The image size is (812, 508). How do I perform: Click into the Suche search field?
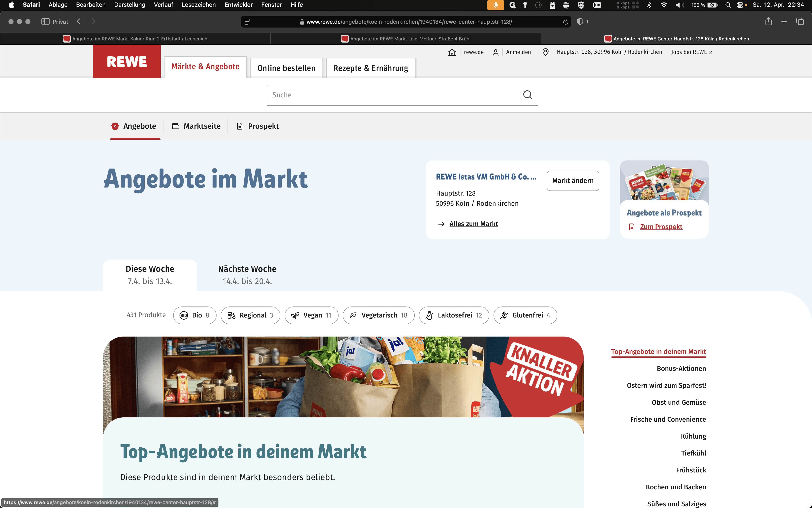point(402,95)
